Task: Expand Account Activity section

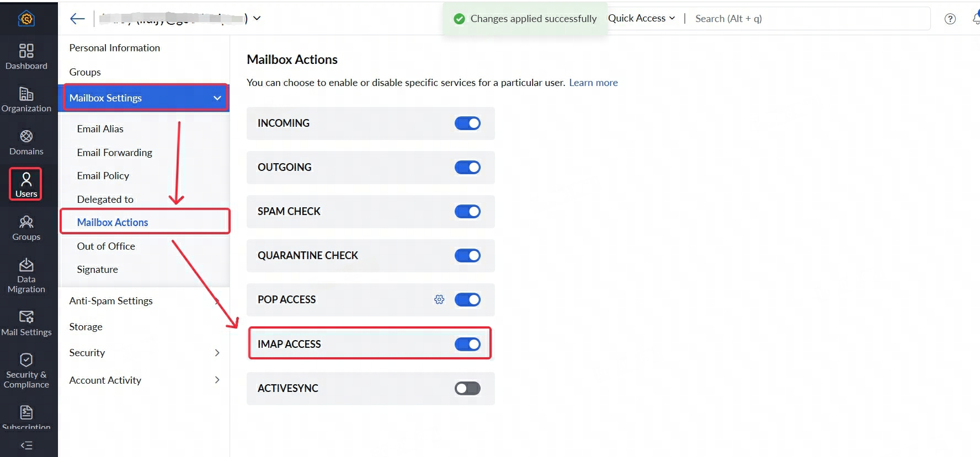Action: 217,380
